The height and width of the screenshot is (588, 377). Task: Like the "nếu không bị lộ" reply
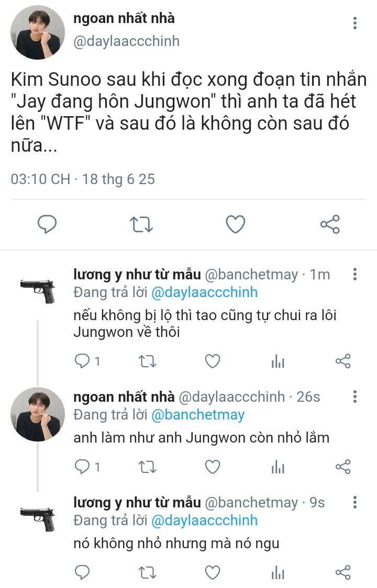(212, 361)
